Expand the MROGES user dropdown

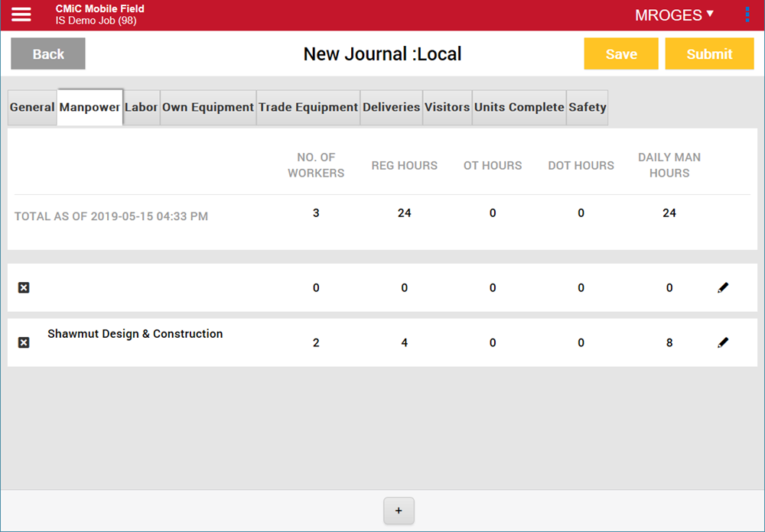(x=674, y=15)
